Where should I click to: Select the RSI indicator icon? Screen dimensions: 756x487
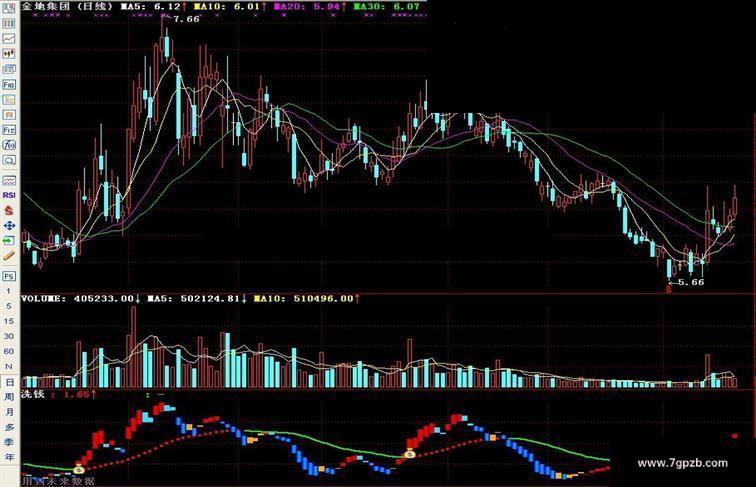[9, 195]
